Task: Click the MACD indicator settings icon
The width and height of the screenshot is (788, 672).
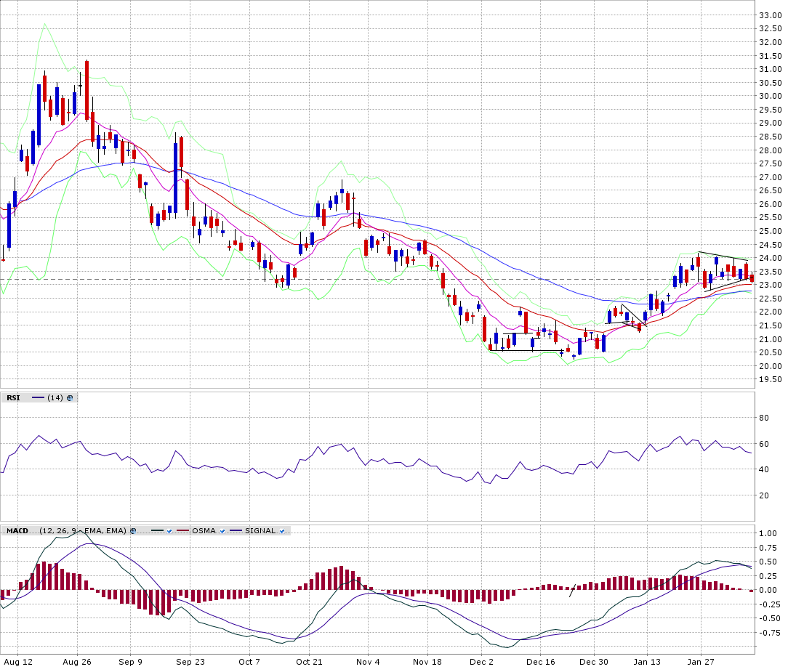Action: pyautogui.click(x=133, y=531)
